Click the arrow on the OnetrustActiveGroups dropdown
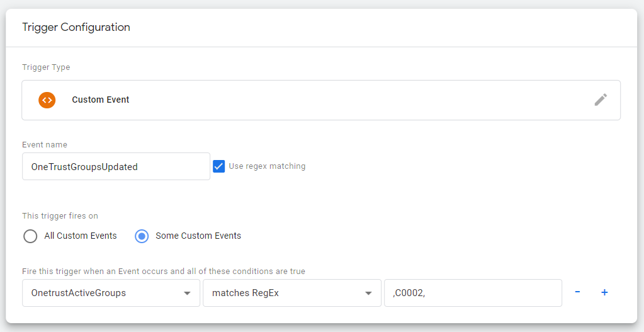The height and width of the screenshot is (332, 644). click(187, 294)
